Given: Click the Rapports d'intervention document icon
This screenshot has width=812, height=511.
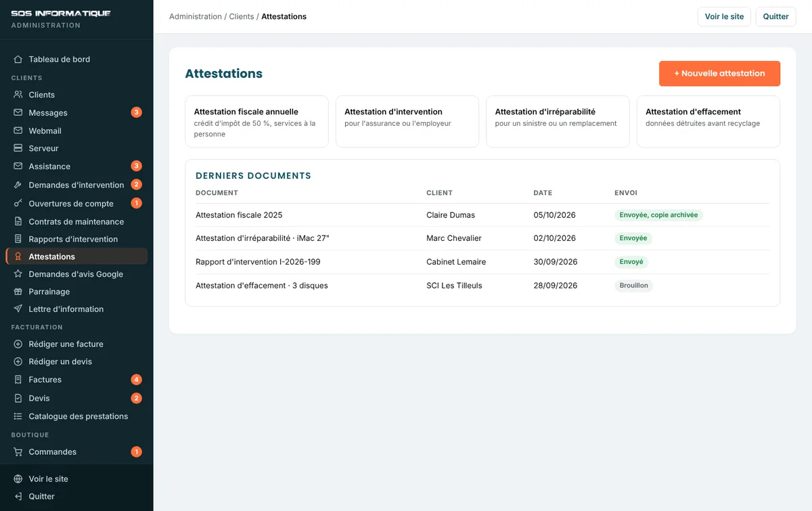Looking at the screenshot, I should click(x=18, y=239).
